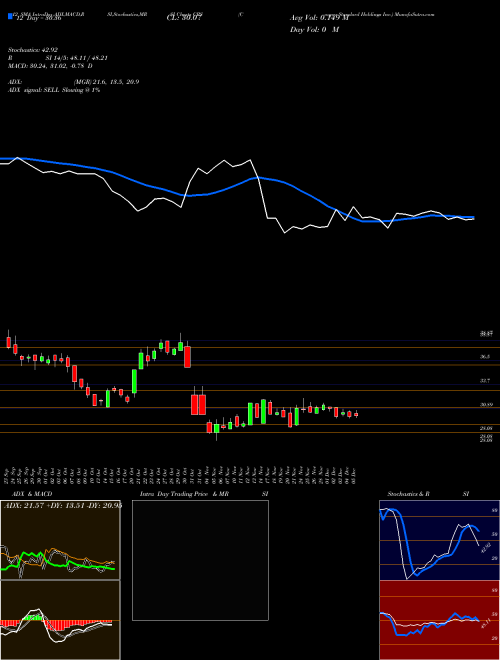The width and height of the screenshot is (500, 660).
Task: Click the large green candlestick of the October rally
Action: point(135,381)
